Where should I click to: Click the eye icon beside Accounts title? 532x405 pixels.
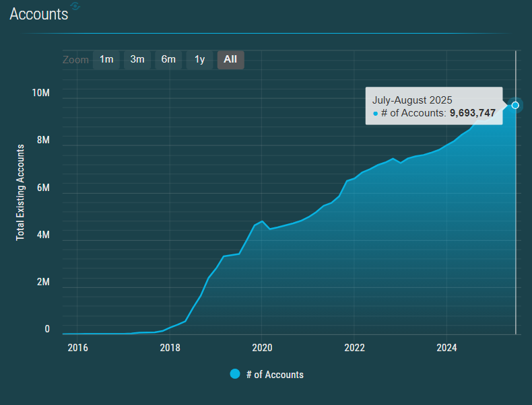point(75,6)
